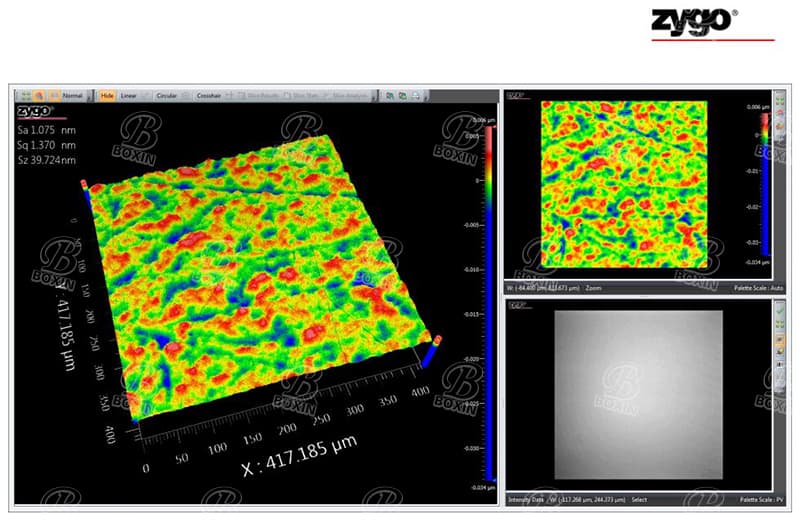Screen dimensions: 800x530
Task: Click the orange-highlighted second toolbar icon
Action: tap(39, 95)
